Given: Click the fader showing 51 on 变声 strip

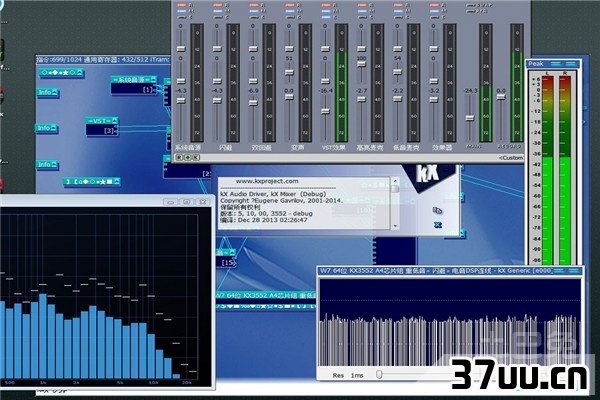Looking at the screenshot, I should tap(289, 72).
